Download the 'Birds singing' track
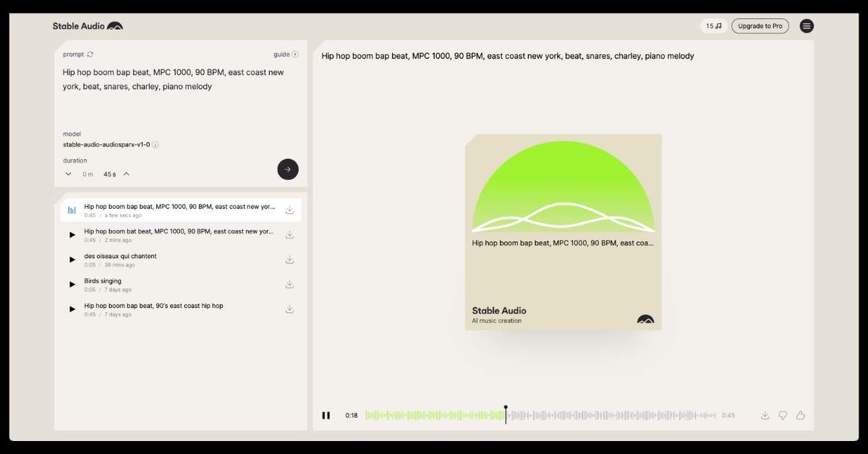Image resolution: width=868 pixels, height=454 pixels. pos(289,284)
